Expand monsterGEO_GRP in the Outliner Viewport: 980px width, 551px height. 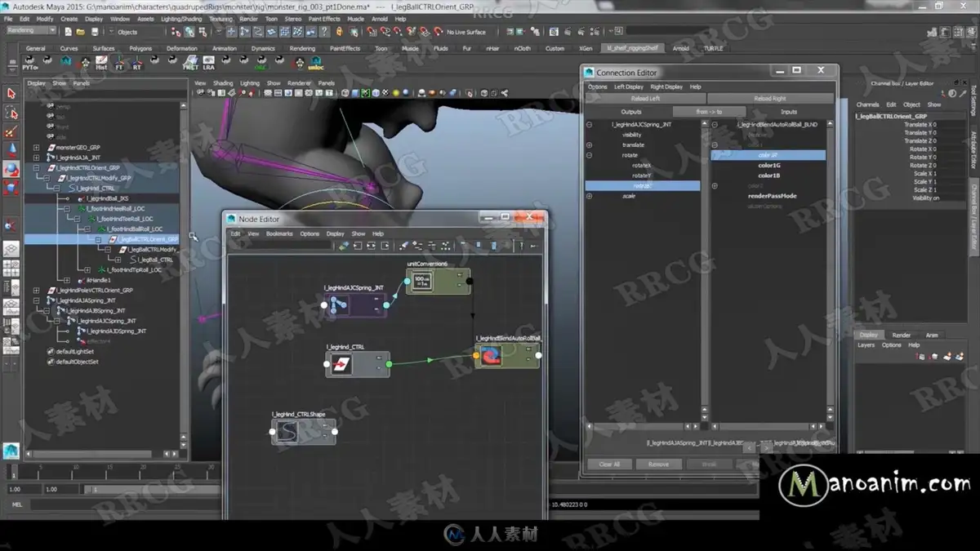[36, 148]
